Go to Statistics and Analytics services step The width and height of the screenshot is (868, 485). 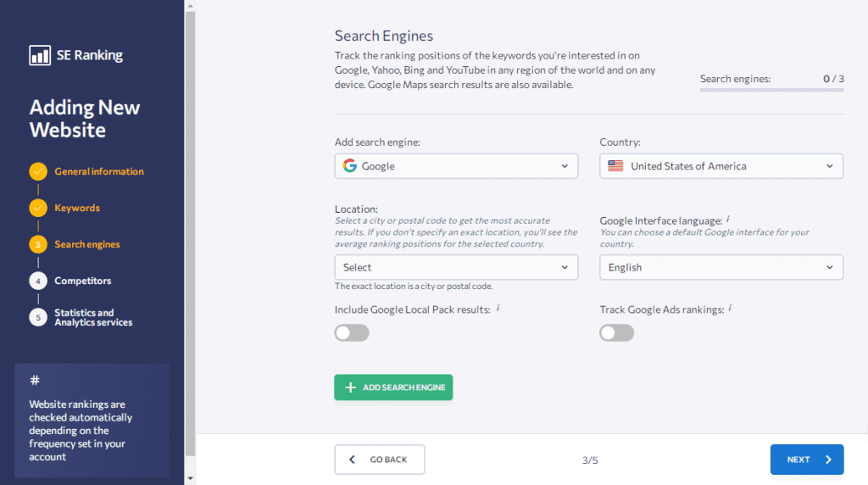click(93, 317)
